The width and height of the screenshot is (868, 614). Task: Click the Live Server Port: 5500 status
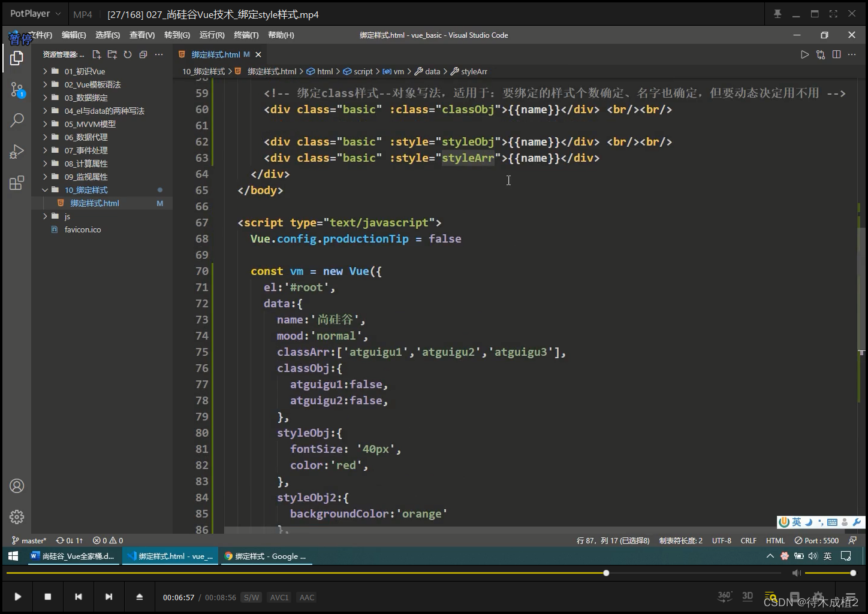point(816,540)
